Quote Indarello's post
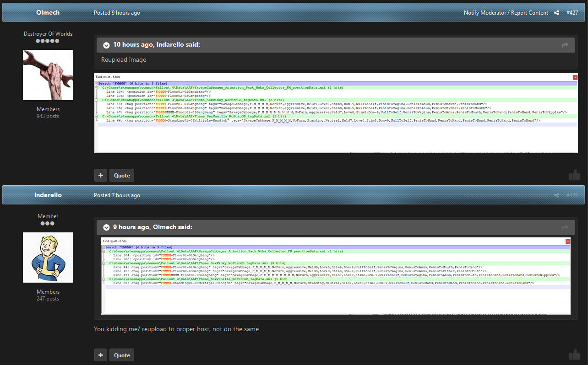This screenshot has width=588, height=365. (x=122, y=355)
